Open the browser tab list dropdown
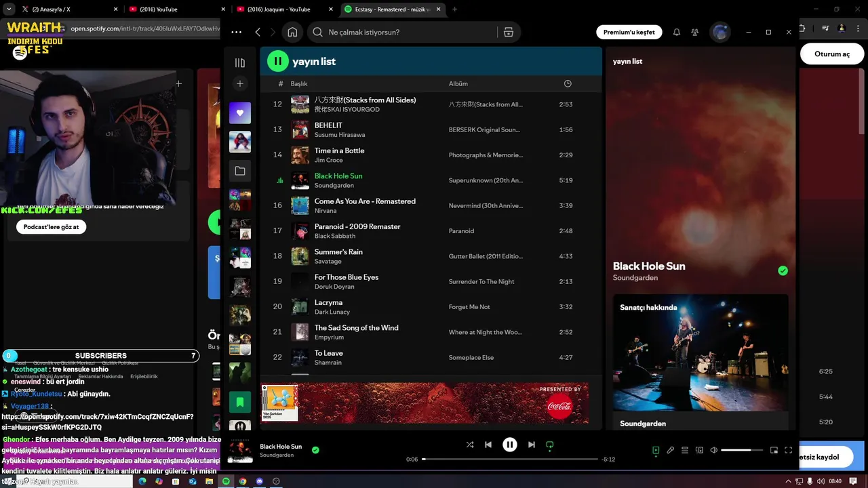868x488 pixels. (x=9, y=9)
